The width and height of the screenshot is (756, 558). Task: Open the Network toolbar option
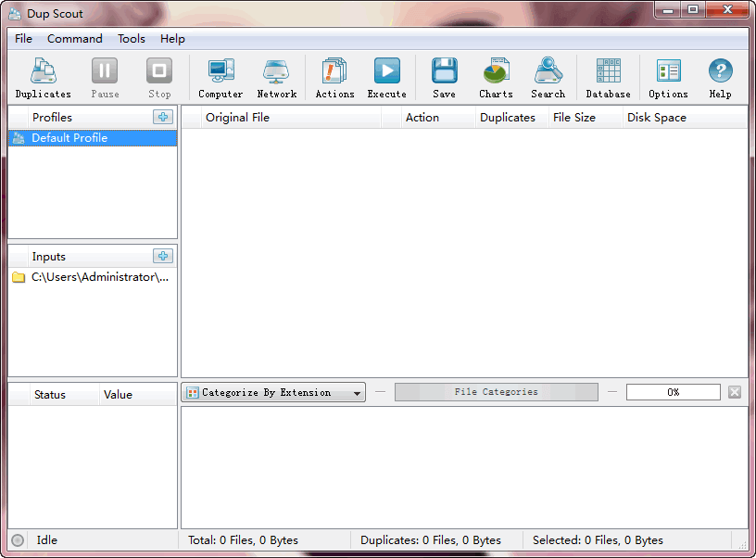(276, 78)
